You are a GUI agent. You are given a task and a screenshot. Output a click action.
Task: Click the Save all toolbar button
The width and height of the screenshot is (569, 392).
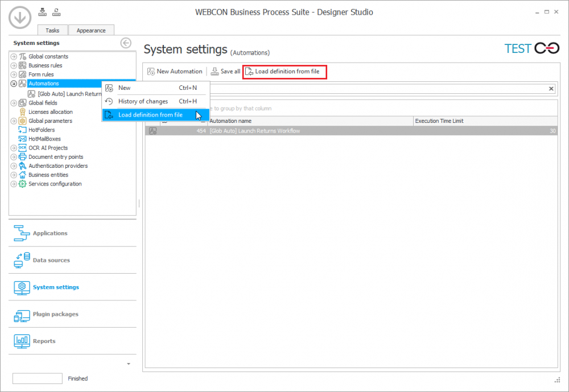click(x=225, y=72)
